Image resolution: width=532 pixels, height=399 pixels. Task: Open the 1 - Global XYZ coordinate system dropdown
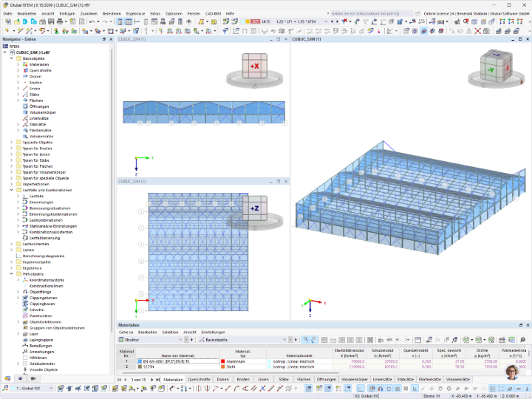click(51, 388)
